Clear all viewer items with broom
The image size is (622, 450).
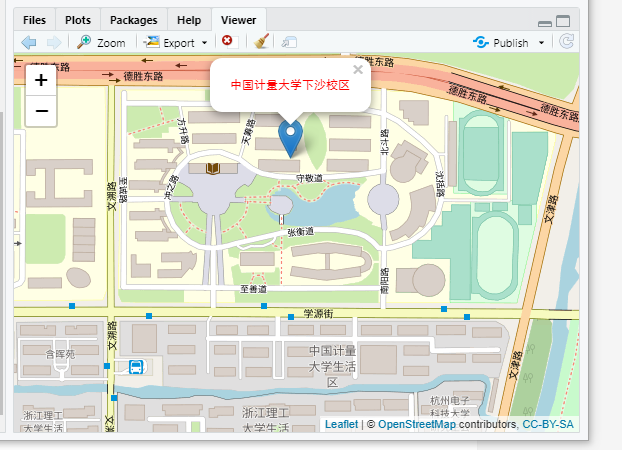click(261, 41)
